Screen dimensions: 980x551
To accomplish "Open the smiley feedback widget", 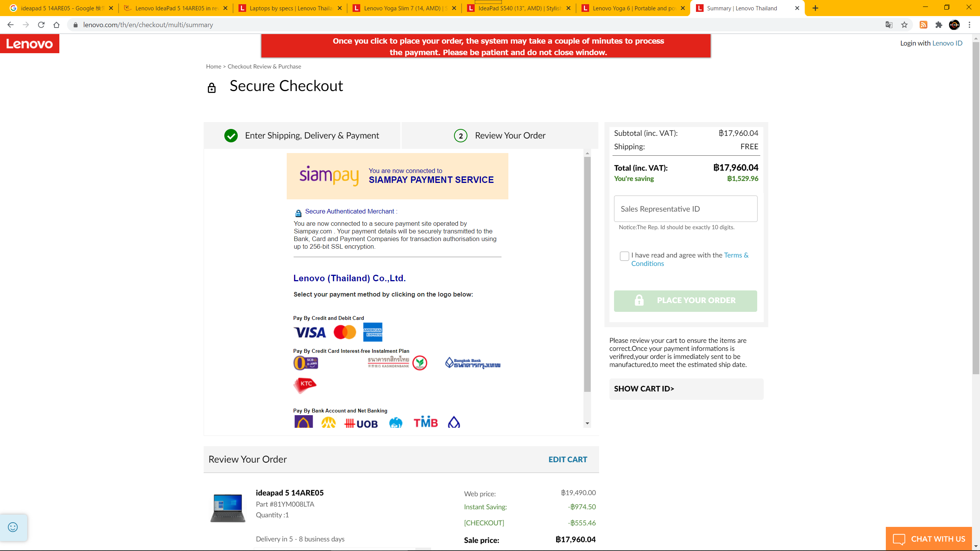I will click(13, 527).
